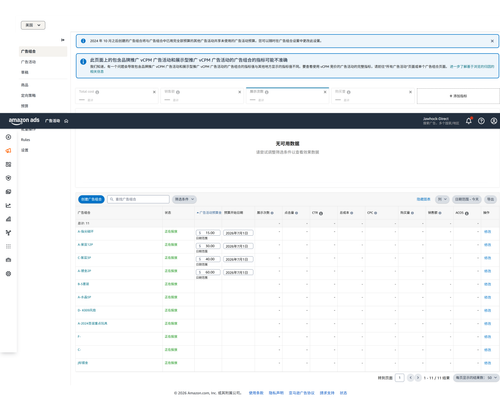Remove the Total cost metric card

(x=154, y=92)
